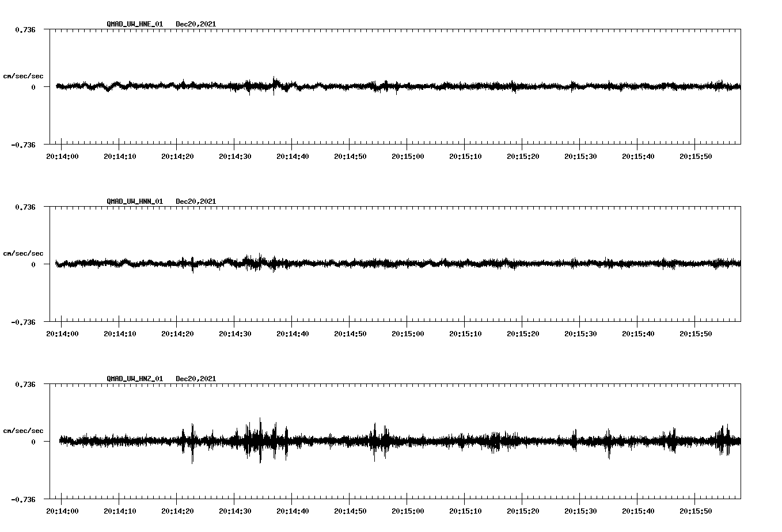Click the 0.736 upper limit on HNN plot
This screenshot has height=532, width=782.
click(x=25, y=207)
